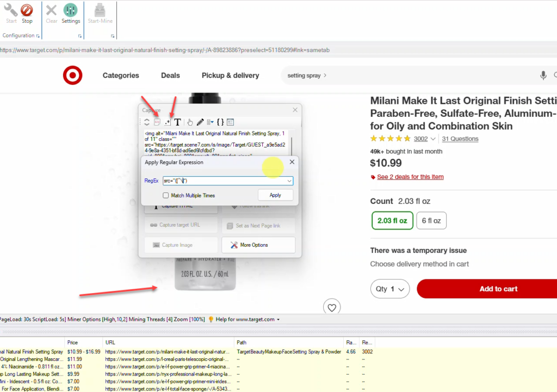
Task: Open the 31 Questions link
Action: [x=460, y=139]
